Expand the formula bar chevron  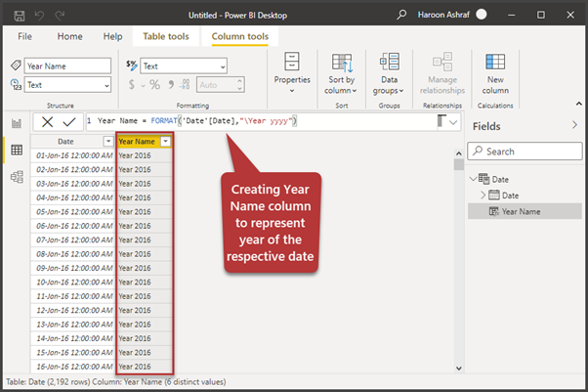click(453, 122)
